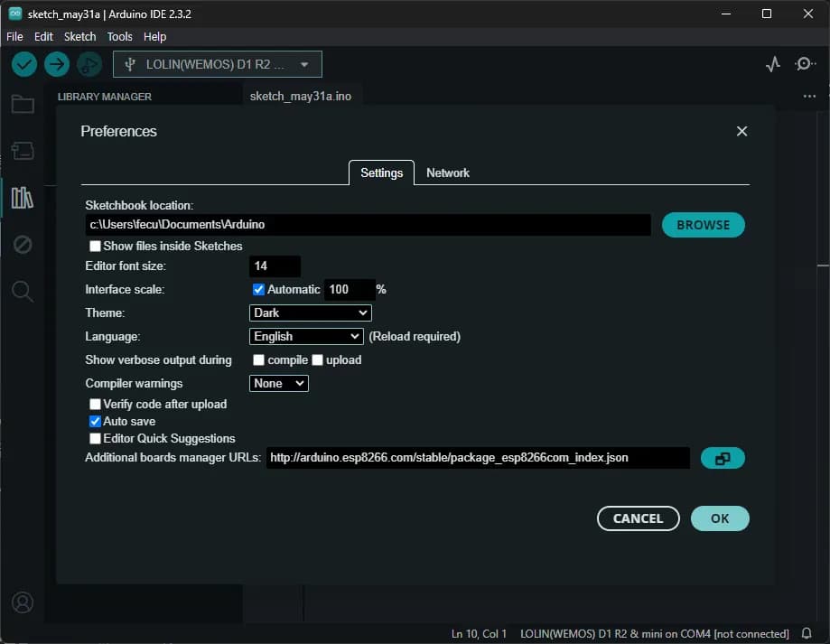The height and width of the screenshot is (644, 830).
Task: Open the Compiler warnings dropdown
Action: tap(278, 383)
